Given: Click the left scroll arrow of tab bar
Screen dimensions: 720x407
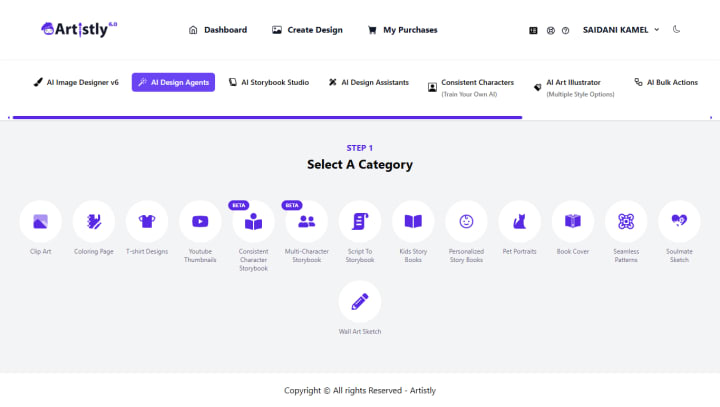Looking at the screenshot, I should click(x=9, y=118).
